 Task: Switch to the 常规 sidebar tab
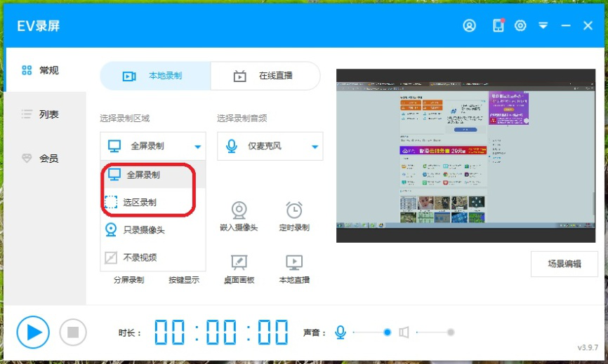tap(45, 70)
